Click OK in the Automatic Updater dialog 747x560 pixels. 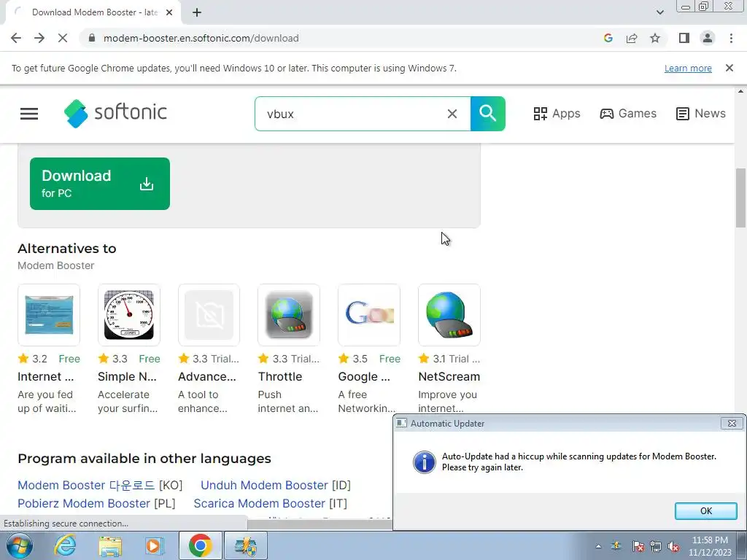point(706,511)
